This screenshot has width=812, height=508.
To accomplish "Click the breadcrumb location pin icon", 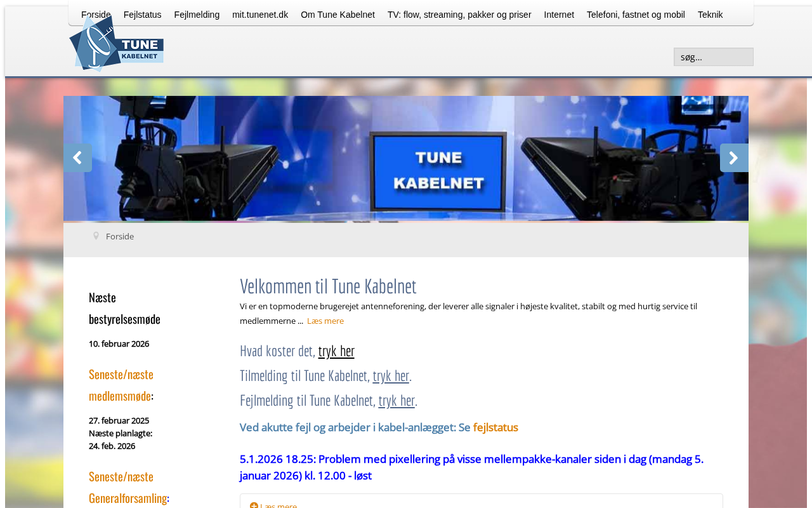I will point(96,236).
